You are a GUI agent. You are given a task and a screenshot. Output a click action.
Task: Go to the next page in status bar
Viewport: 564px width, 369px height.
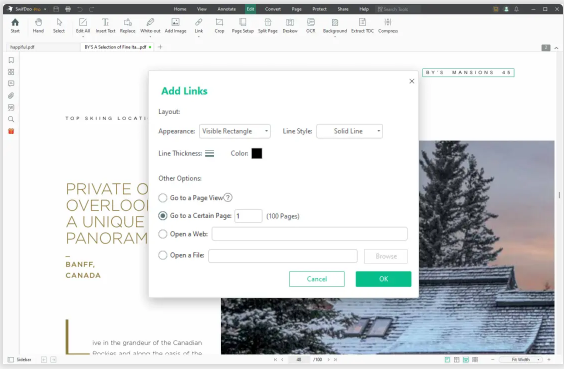[x=328, y=360]
